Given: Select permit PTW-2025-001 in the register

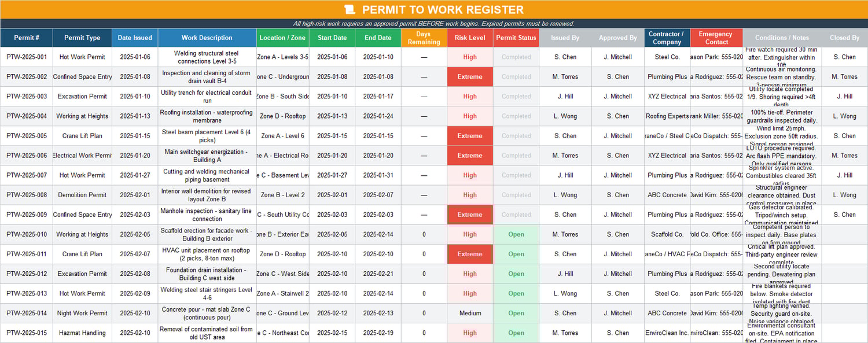Looking at the screenshot, I should (x=26, y=57).
